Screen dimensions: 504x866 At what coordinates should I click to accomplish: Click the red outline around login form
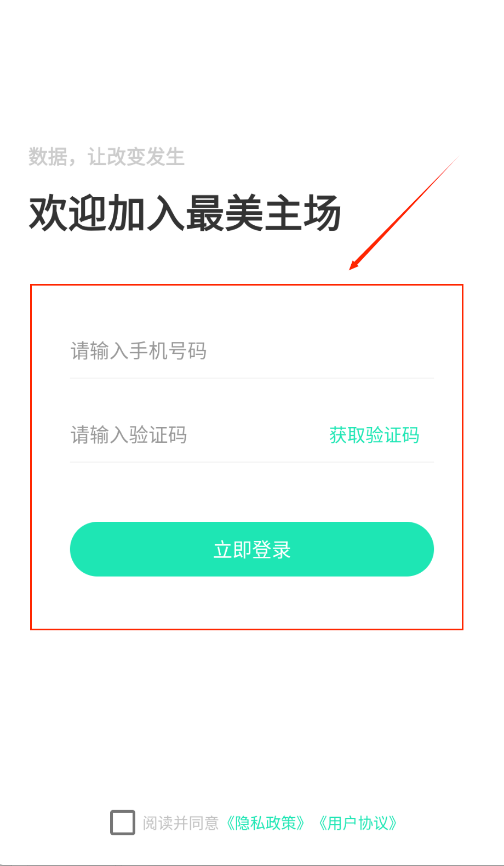coord(247,284)
